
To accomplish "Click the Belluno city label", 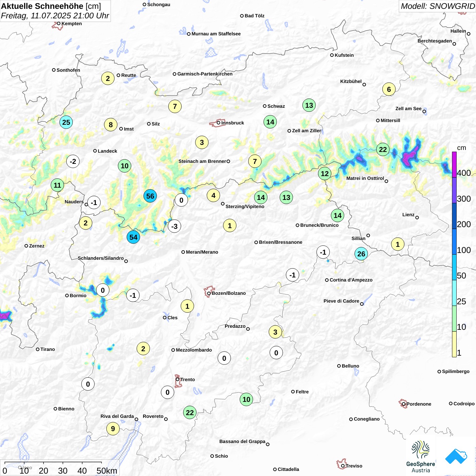I will coord(351,366).
